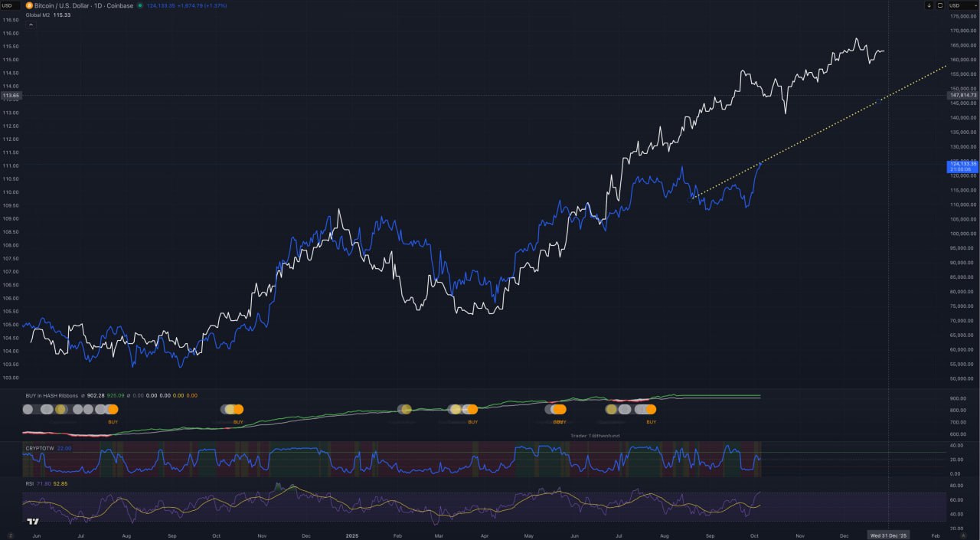Select the RSI indicator legend label
This screenshot has width=980, height=540.
pyautogui.click(x=29, y=483)
